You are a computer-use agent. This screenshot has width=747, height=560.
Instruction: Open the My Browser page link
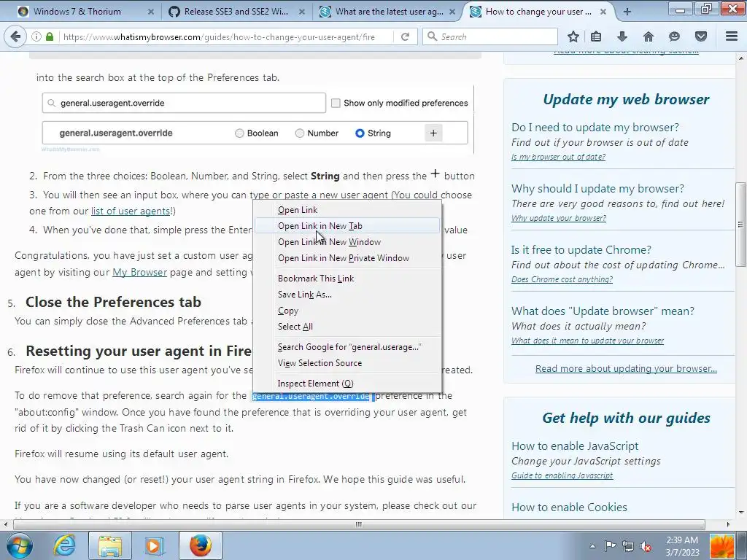[139, 273]
